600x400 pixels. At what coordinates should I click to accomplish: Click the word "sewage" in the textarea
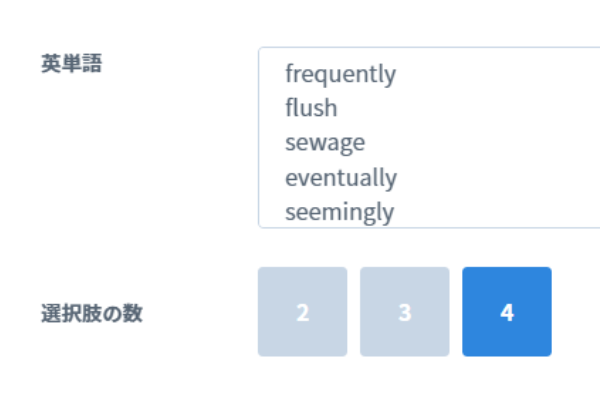click(x=325, y=143)
